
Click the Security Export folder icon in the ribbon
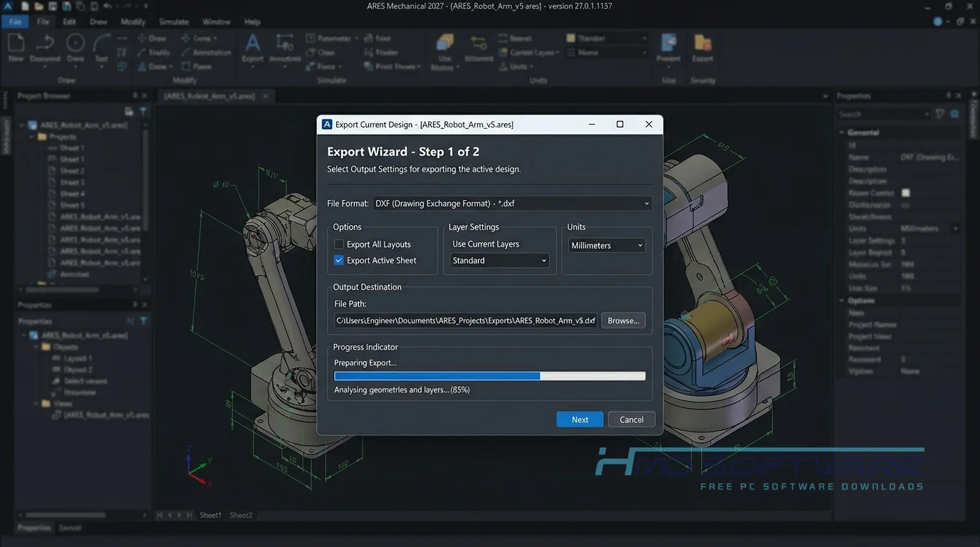(702, 43)
